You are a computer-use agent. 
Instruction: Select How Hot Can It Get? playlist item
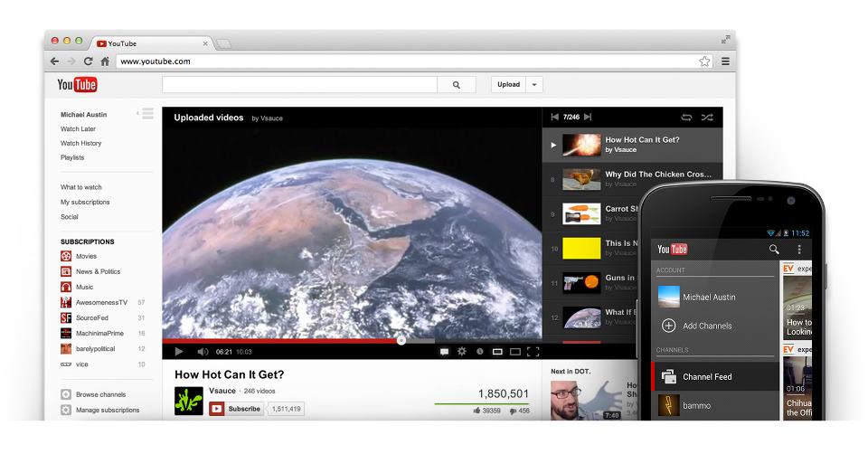click(x=632, y=145)
